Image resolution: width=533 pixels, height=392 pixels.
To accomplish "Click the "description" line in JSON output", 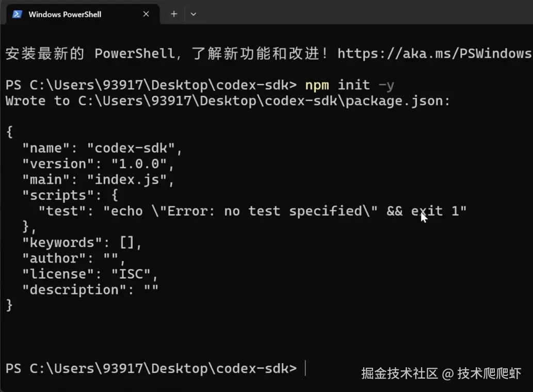I will [x=90, y=290].
